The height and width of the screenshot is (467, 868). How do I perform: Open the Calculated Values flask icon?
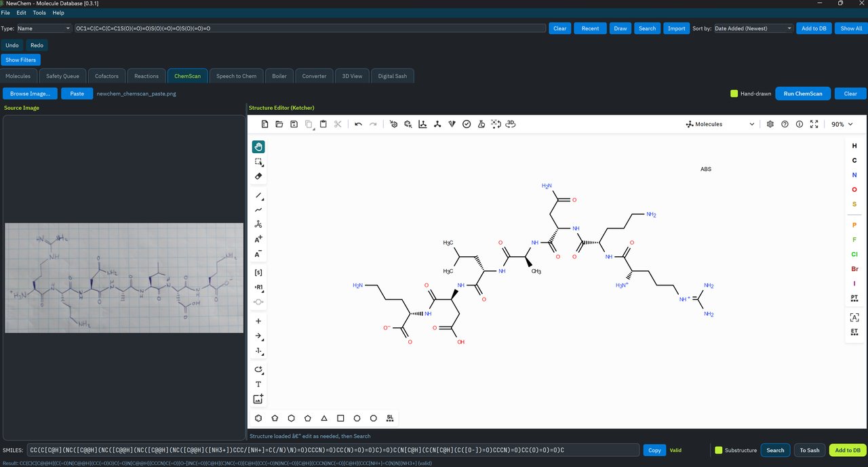481,124
